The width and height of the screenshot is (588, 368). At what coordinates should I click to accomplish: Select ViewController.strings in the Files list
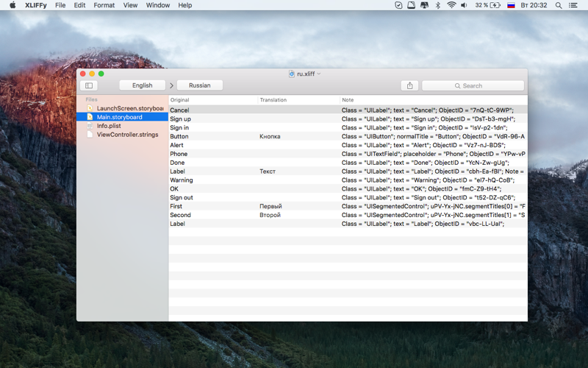122,135
